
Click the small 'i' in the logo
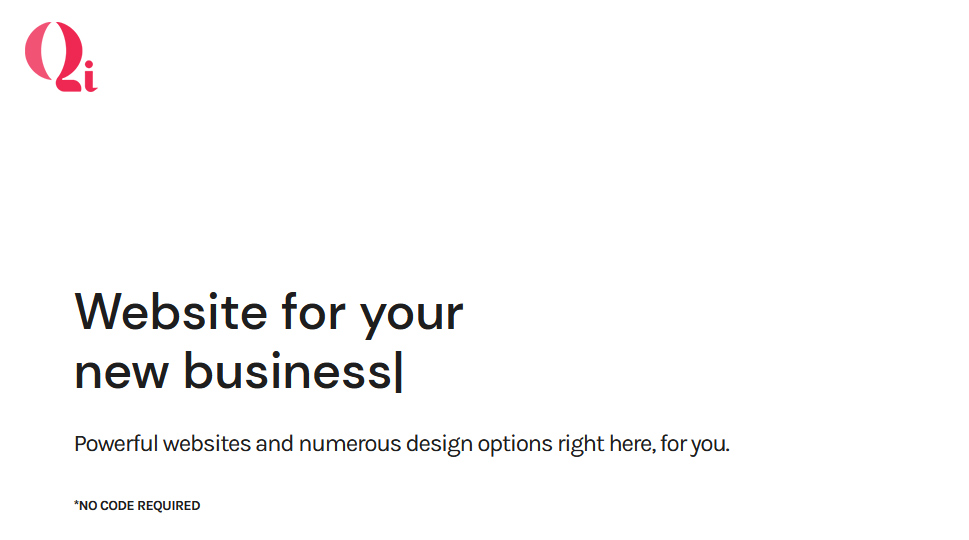point(90,76)
